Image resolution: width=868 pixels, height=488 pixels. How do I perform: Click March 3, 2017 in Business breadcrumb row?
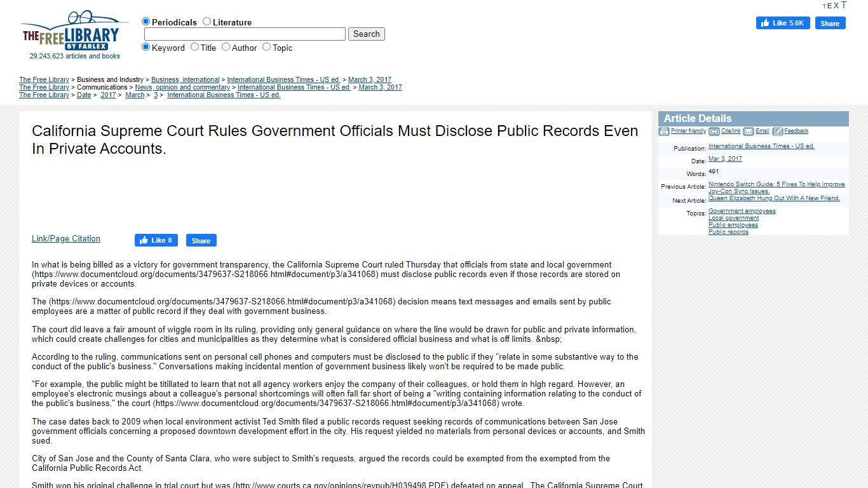[x=370, y=80]
